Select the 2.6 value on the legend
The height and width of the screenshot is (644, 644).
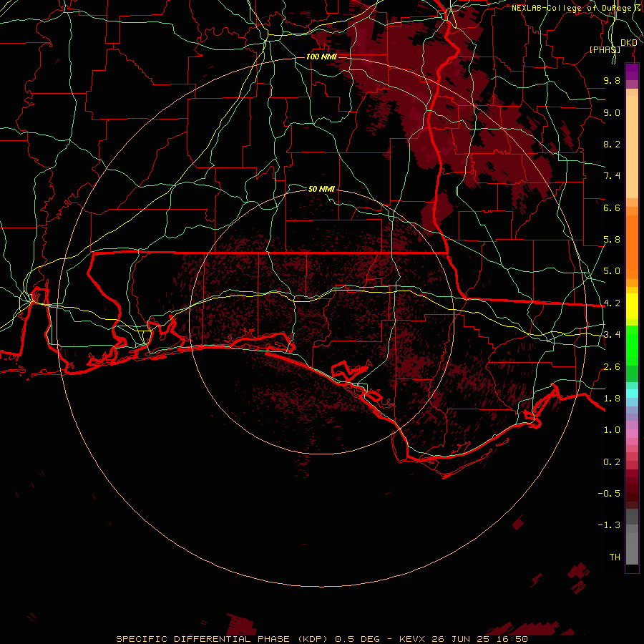pos(612,367)
